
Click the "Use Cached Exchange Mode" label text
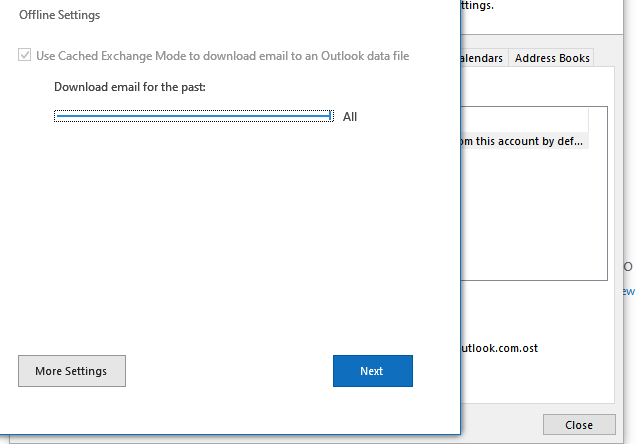pos(222,56)
